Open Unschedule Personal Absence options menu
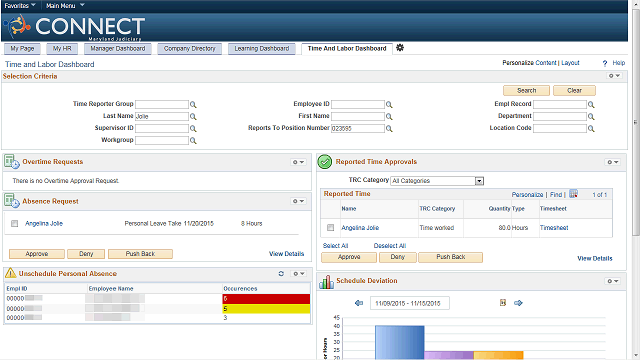 pyautogui.click(x=299, y=273)
